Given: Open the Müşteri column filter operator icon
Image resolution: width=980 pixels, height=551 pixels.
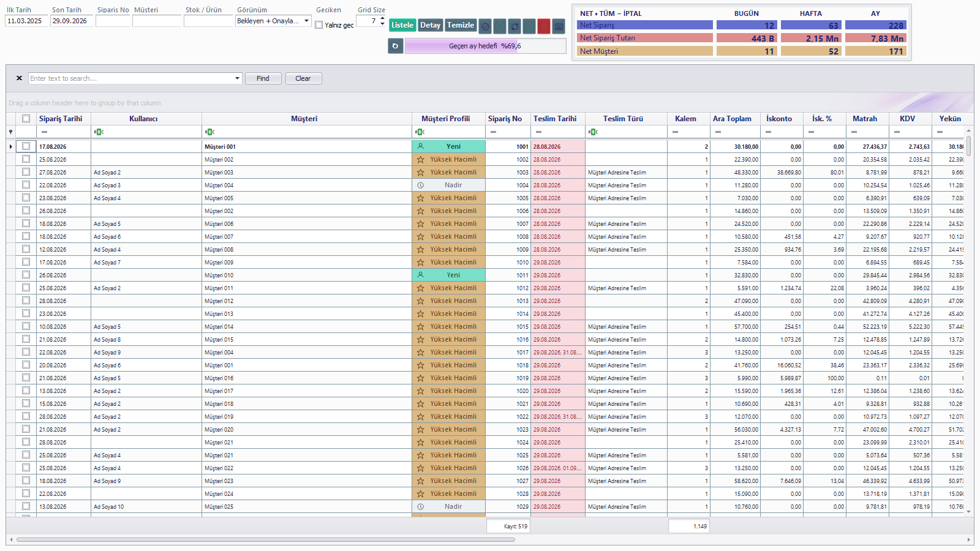Looking at the screenshot, I should tap(209, 132).
